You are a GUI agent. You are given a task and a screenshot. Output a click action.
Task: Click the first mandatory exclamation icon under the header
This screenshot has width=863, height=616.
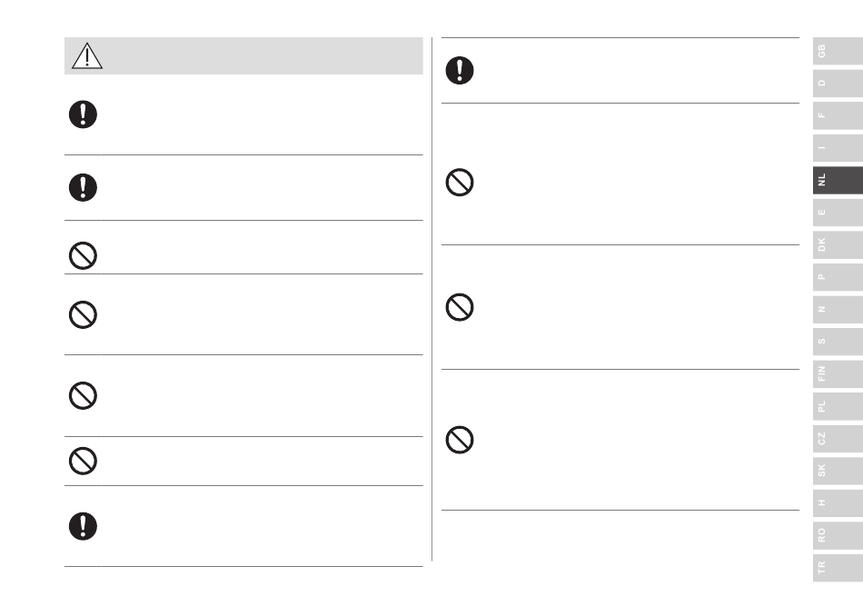coord(83,114)
